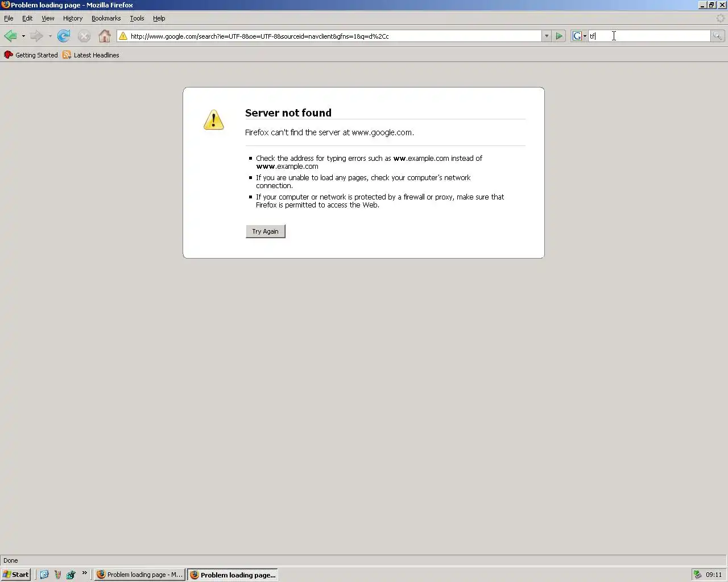Open the File menu
Screen dimensions: 728x582
click(9, 18)
